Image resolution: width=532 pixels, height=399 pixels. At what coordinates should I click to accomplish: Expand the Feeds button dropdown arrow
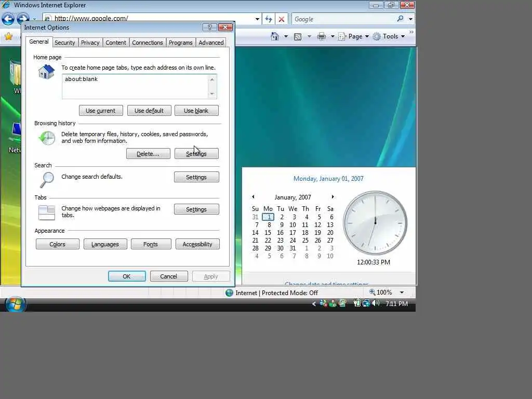pyautogui.click(x=309, y=36)
